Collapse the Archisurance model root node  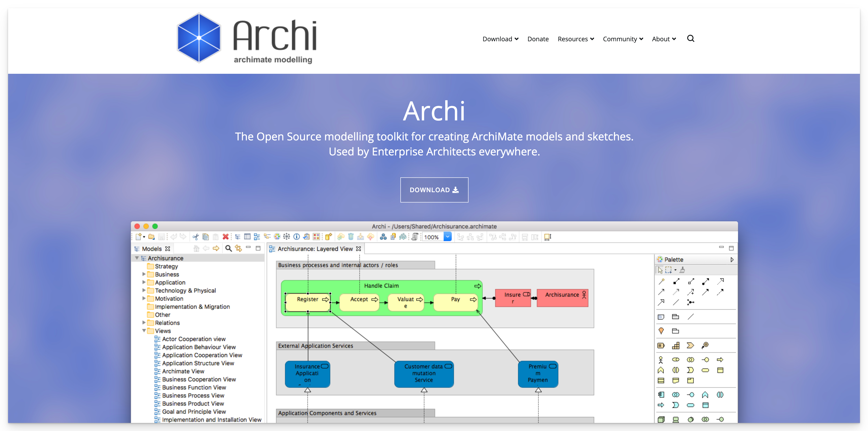click(137, 258)
